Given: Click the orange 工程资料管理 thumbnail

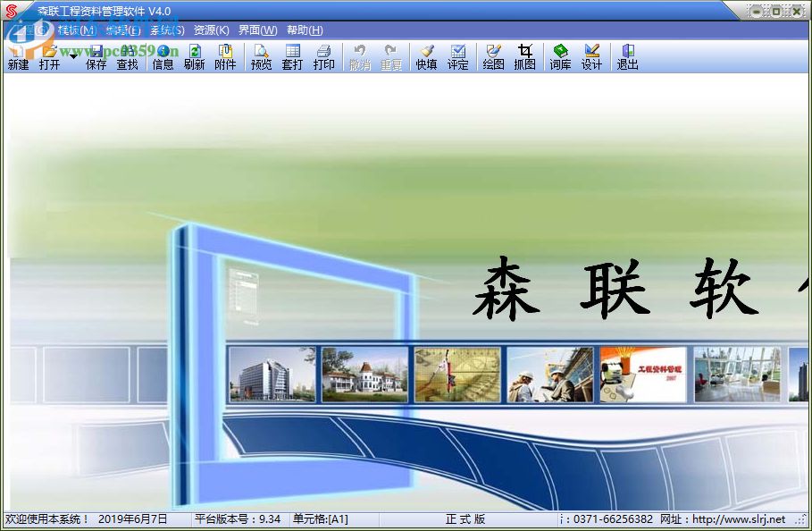Looking at the screenshot, I should (x=643, y=374).
